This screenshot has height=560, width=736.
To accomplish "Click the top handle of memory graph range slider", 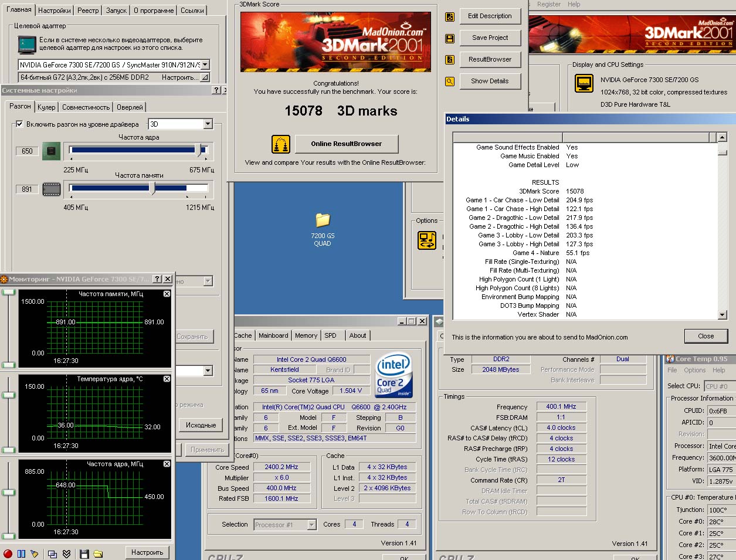I will coord(8,292).
